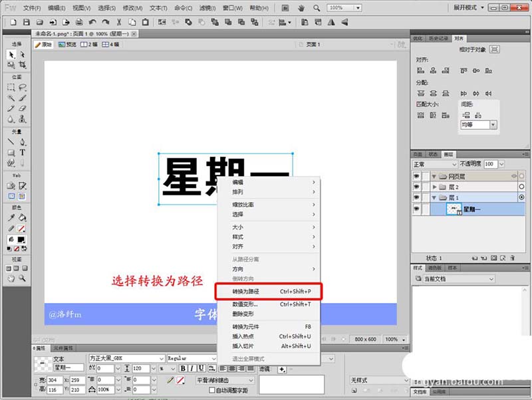The height and width of the screenshot is (400, 532).
Task: Click the font size field
Action: (141, 369)
